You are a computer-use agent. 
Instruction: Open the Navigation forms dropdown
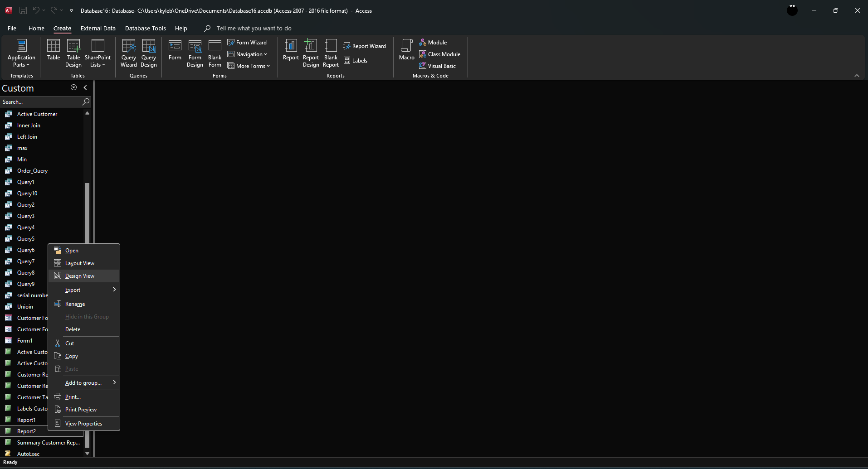248,54
